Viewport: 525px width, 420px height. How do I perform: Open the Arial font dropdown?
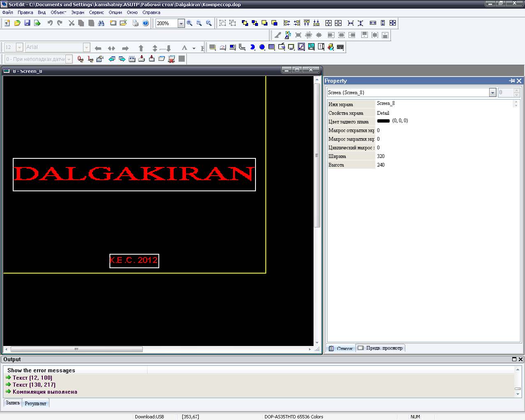[x=86, y=47]
